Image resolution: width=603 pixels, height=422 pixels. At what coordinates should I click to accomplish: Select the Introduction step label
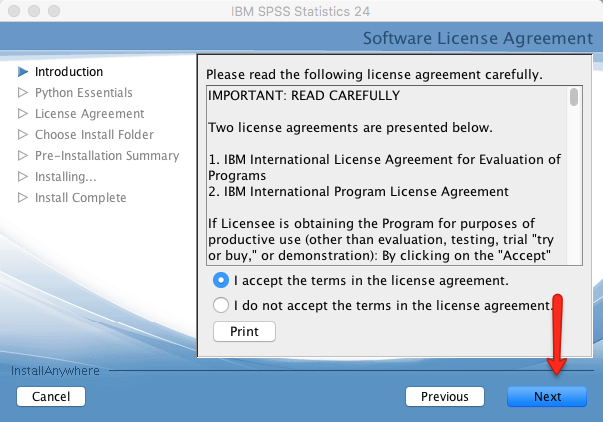click(69, 72)
